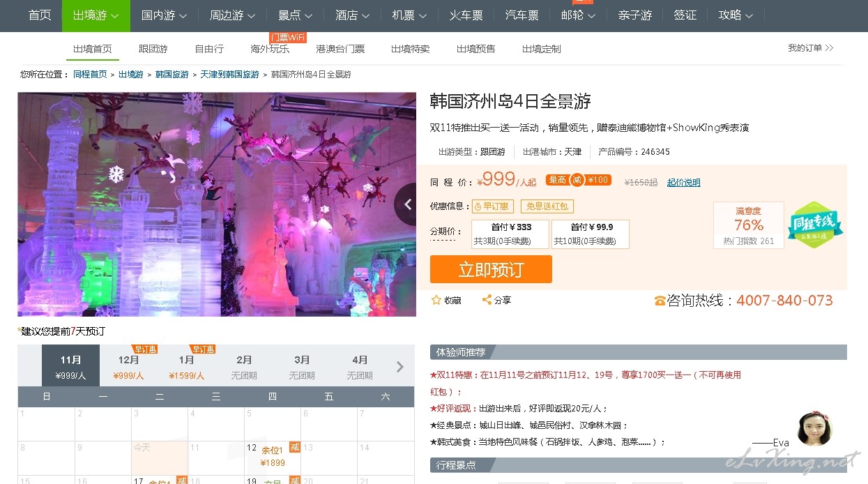Image resolution: width=868 pixels, height=484 pixels.
Task: Click the 出境游 breadcrumb link
Action: point(130,75)
